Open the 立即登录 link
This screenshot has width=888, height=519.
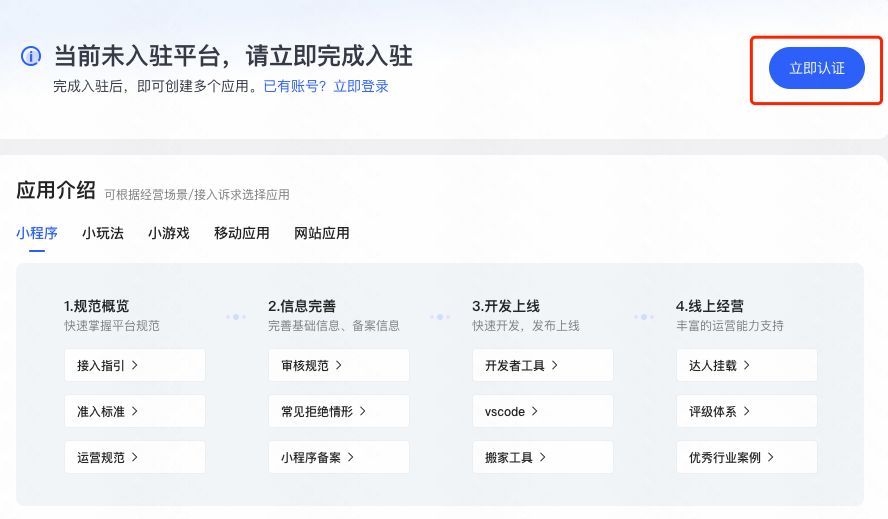(361, 87)
